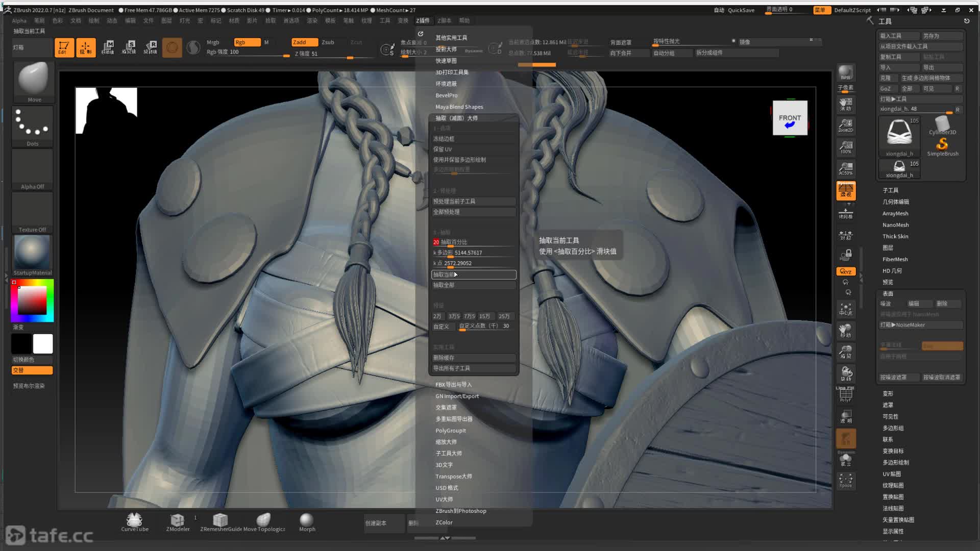980x551 pixels.
Task: Click the SimpleBrush tool icon
Action: click(x=942, y=147)
